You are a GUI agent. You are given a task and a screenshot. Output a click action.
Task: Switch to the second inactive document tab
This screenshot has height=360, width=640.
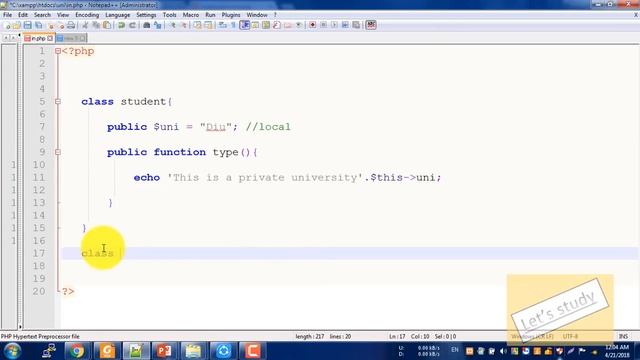[x=71, y=38]
